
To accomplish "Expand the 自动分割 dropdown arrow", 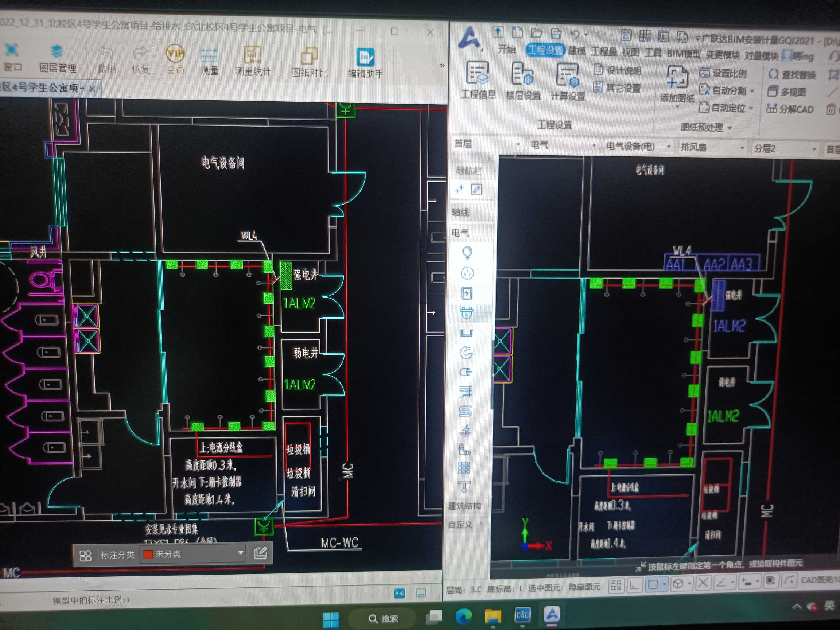I will 752,91.
